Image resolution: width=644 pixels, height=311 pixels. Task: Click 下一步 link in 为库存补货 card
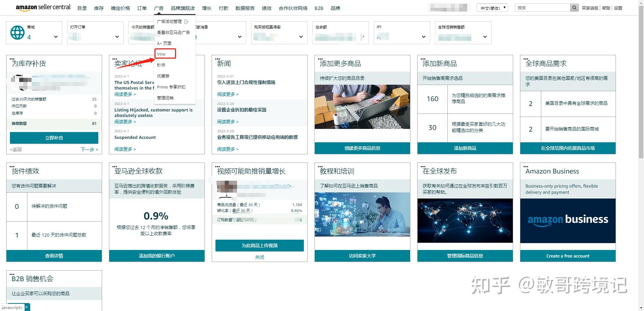[89, 149]
